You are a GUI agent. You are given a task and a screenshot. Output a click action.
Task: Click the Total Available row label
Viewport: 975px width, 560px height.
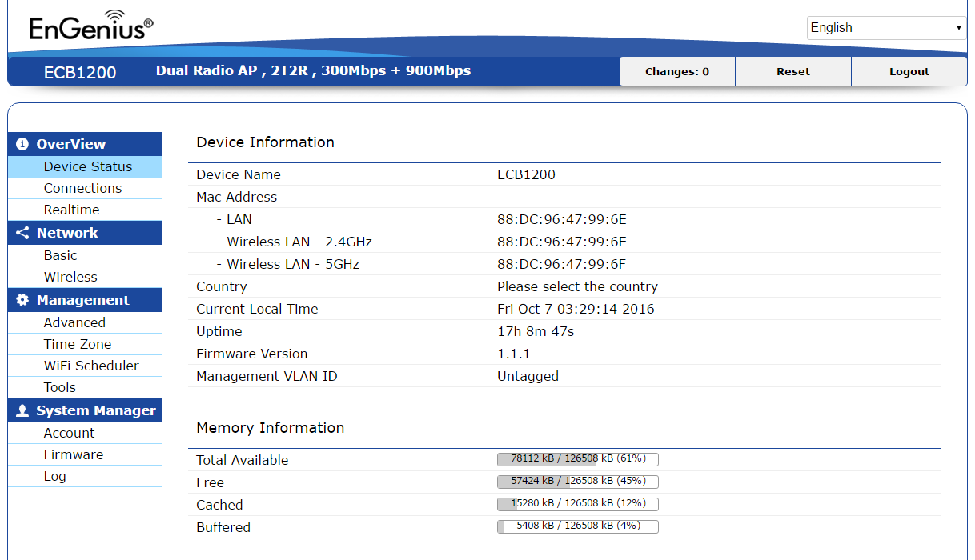243,460
